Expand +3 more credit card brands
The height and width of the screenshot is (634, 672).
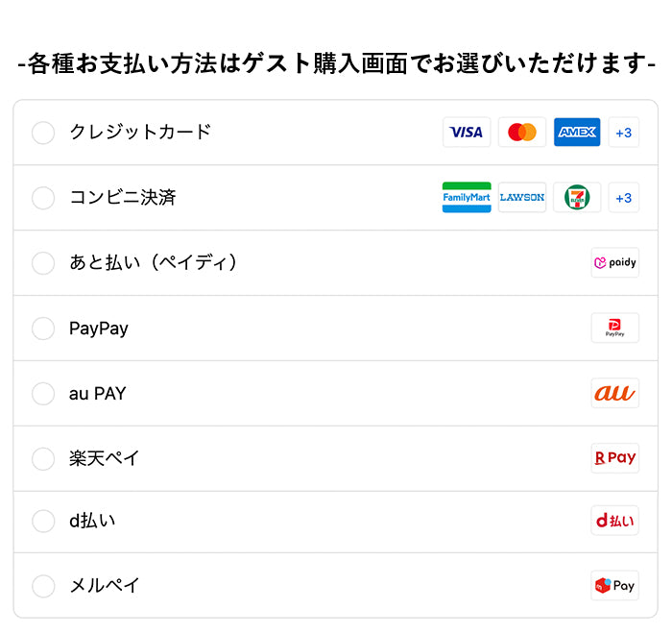point(624,133)
